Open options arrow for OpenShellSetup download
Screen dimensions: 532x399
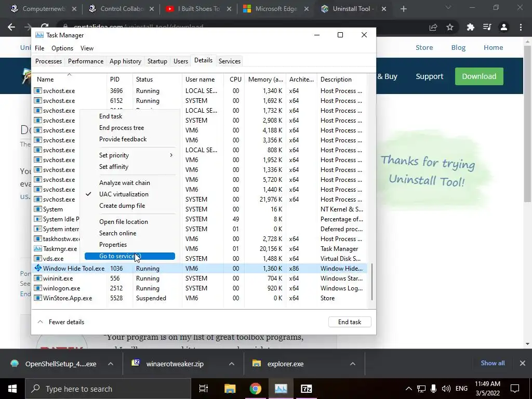pos(111,364)
